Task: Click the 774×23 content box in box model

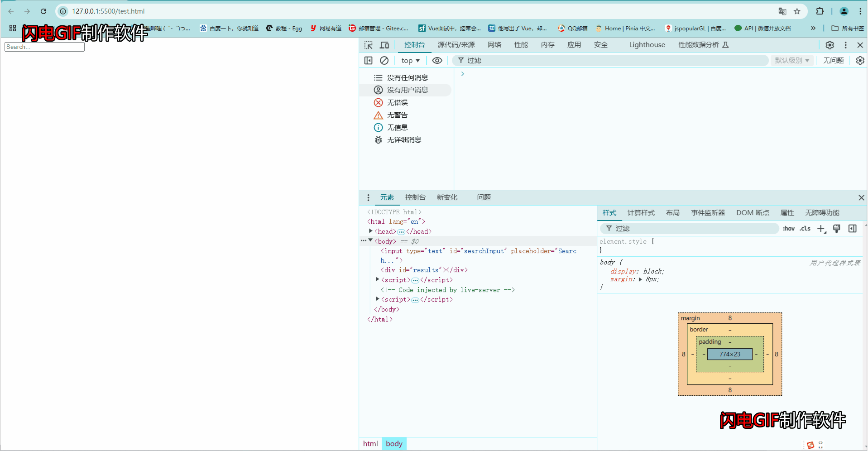Action: click(x=730, y=354)
